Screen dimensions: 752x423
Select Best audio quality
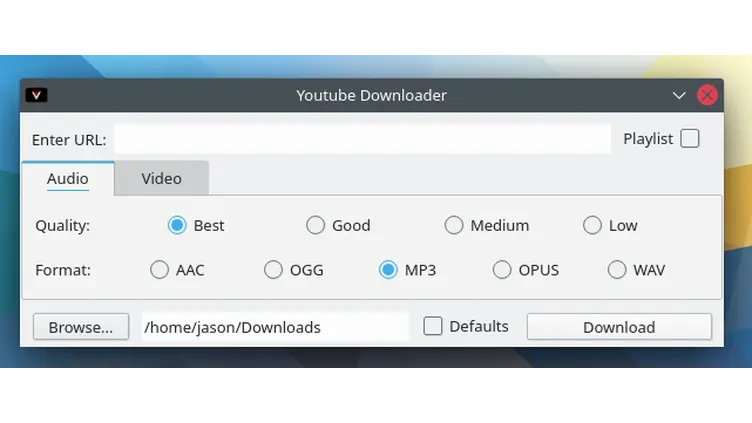[x=177, y=225]
